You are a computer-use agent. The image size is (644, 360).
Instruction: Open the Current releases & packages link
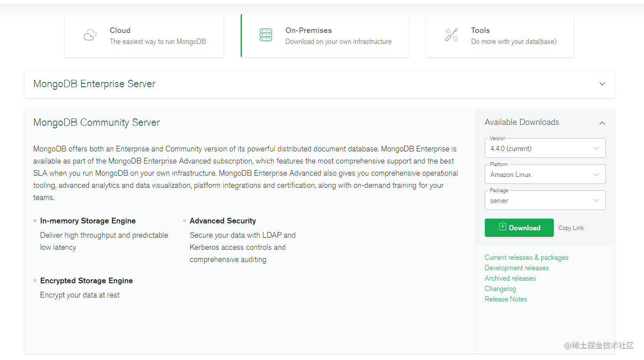[526, 258]
